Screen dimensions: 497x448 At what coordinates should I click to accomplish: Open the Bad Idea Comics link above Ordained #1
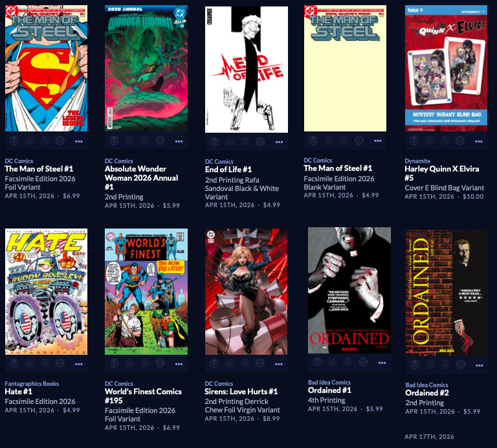point(329,383)
